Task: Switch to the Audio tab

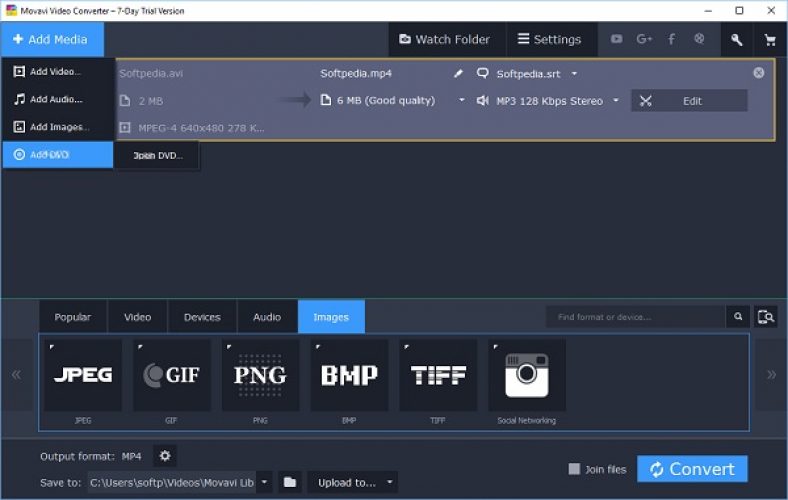Action: pos(267,317)
